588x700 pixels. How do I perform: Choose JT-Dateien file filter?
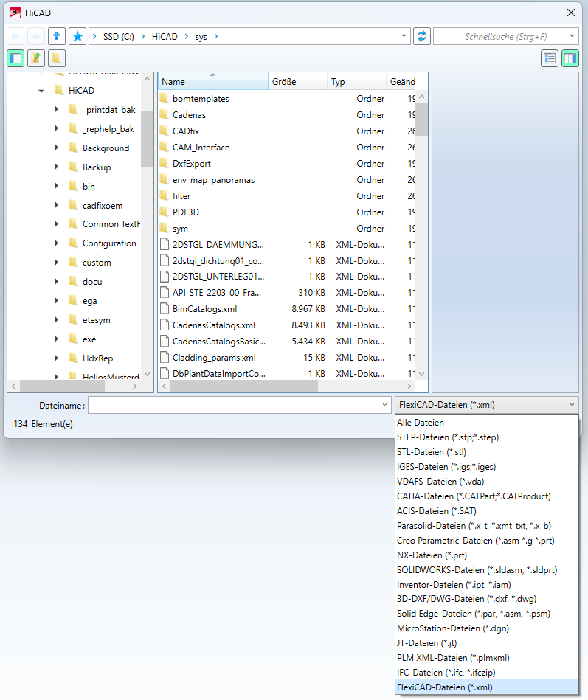[x=487, y=643]
